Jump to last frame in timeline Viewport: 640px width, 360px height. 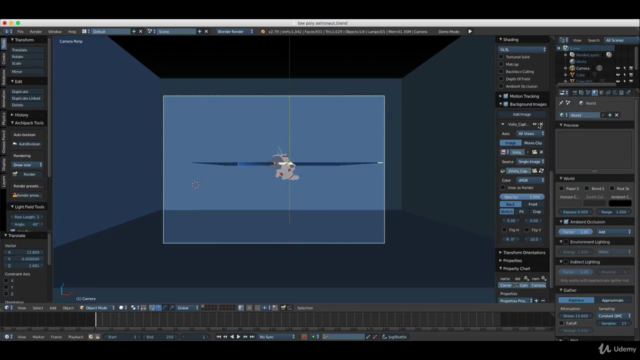(252, 337)
